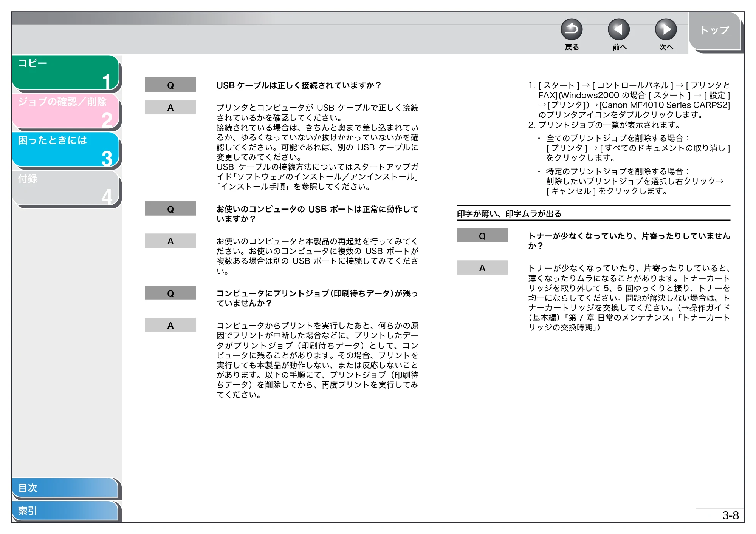
Task: Select bullet 特定のプリントジョブを削除する場合
Action: click(x=631, y=181)
